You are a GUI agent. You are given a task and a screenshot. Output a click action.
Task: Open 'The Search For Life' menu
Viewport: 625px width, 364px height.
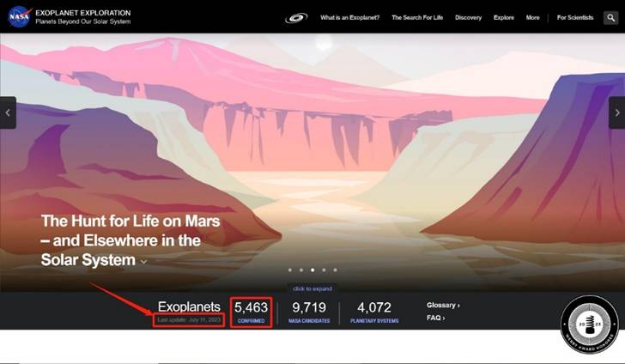click(x=417, y=17)
